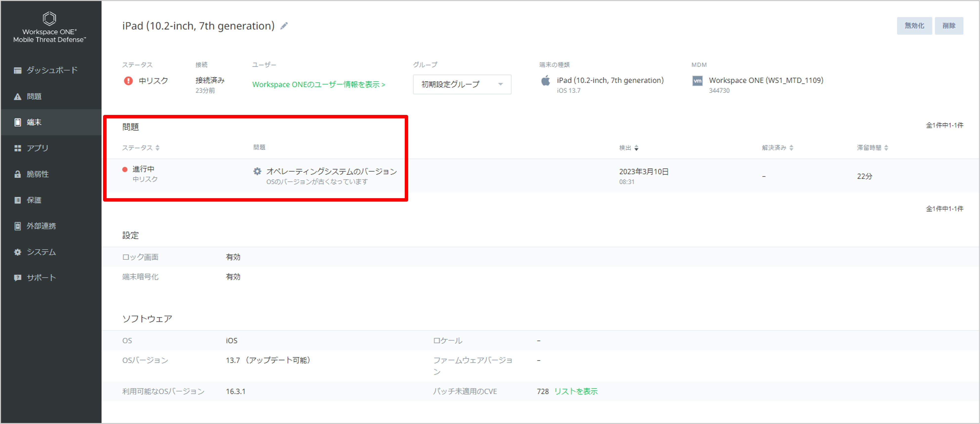
Task: Click the 無効化 button at top right
Action: click(914, 25)
